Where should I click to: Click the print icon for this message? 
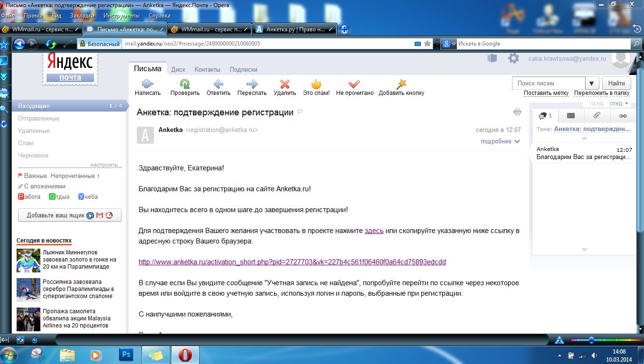[517, 112]
